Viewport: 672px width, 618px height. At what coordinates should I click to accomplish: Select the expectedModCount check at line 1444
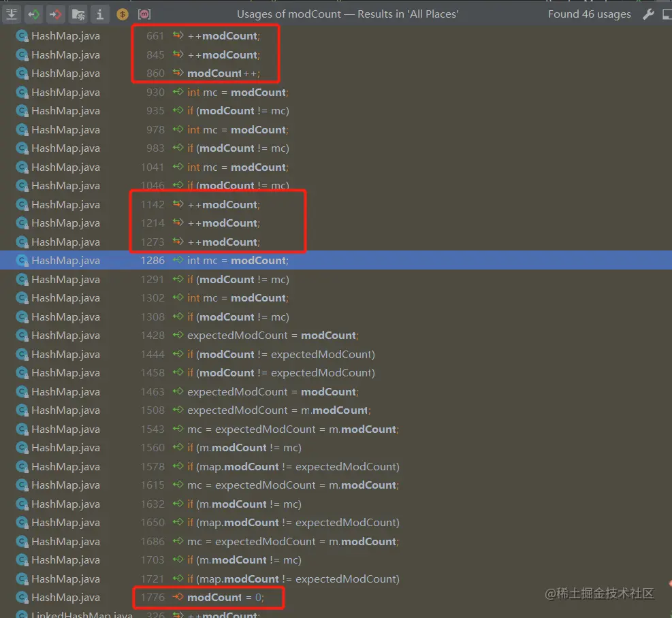click(336, 355)
